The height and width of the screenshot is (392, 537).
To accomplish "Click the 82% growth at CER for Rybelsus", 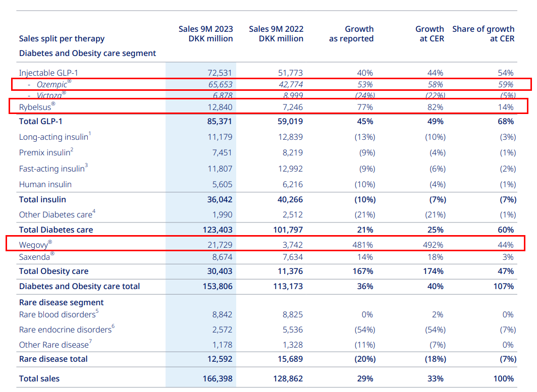I will pos(435,107).
